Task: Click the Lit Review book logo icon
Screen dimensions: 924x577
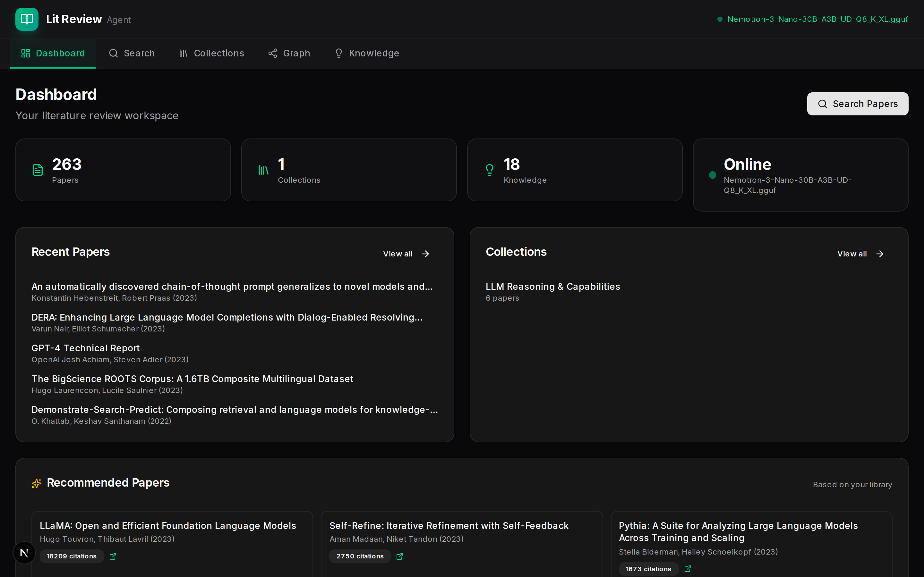Action: [27, 19]
